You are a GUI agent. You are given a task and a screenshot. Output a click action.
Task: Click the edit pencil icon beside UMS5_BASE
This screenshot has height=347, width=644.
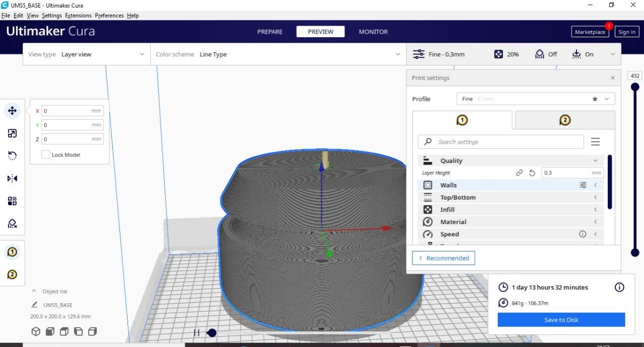[34, 305]
